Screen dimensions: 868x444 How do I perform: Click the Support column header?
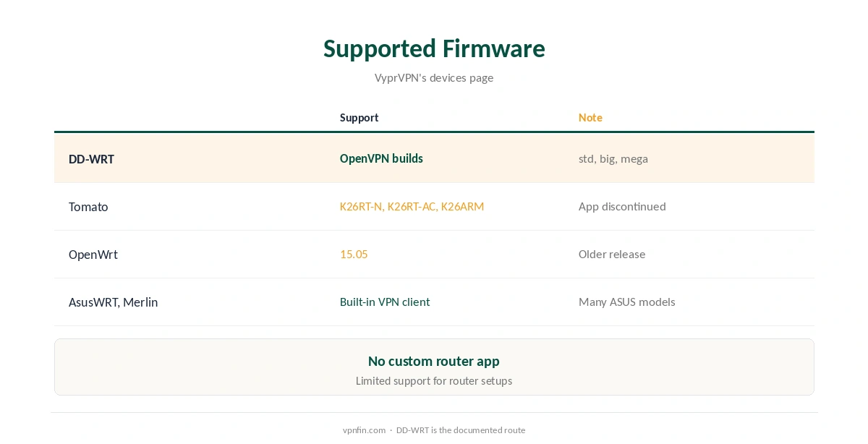pyautogui.click(x=359, y=118)
